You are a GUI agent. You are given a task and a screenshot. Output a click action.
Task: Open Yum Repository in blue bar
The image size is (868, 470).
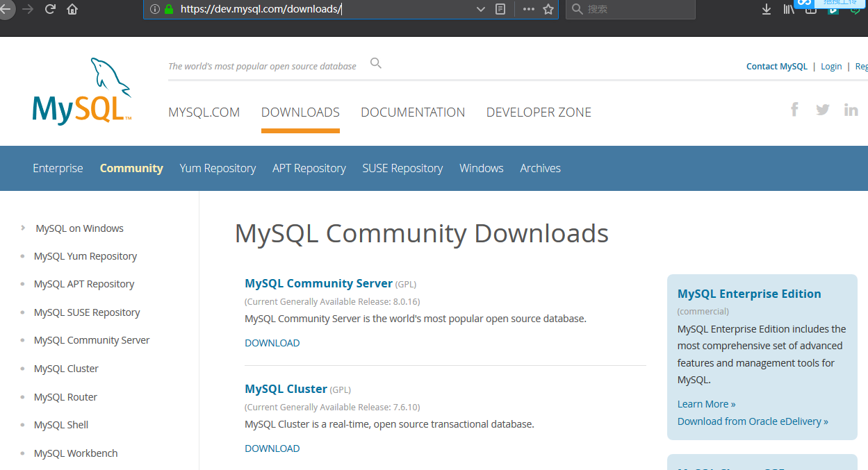(x=218, y=168)
